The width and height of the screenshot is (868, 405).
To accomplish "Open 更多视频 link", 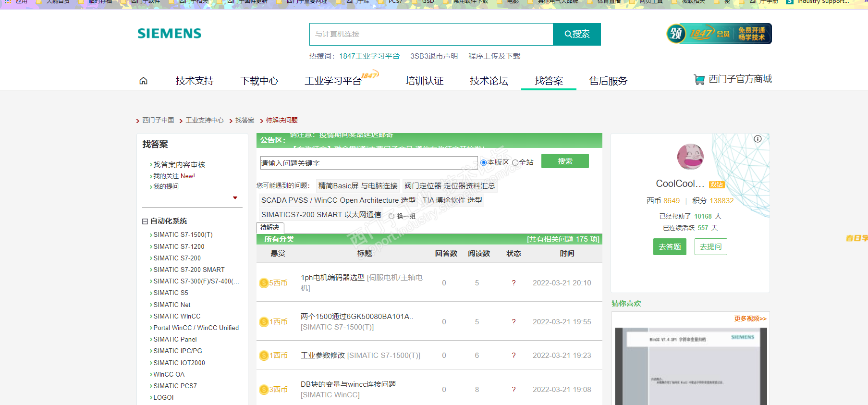I will pos(750,319).
